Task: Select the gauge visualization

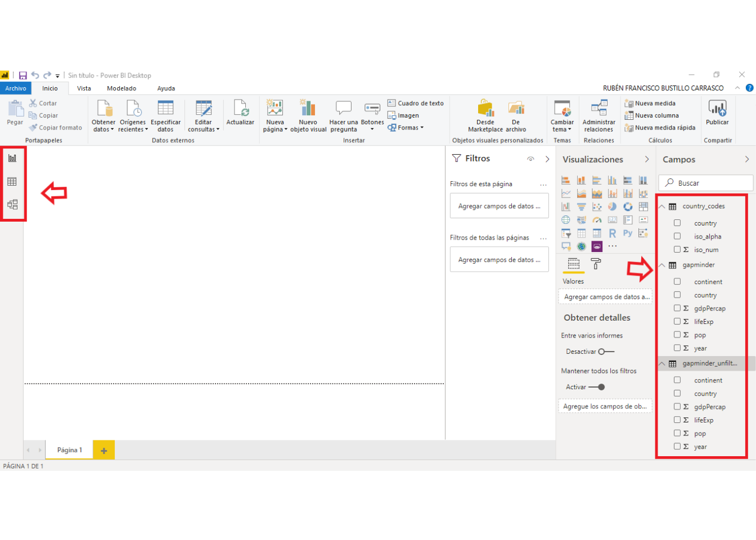Action: (597, 220)
